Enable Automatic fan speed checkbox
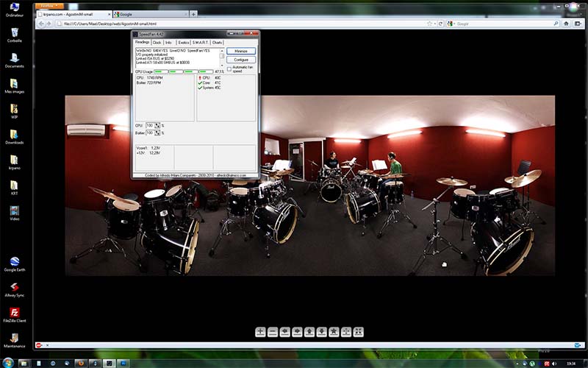 [229, 68]
